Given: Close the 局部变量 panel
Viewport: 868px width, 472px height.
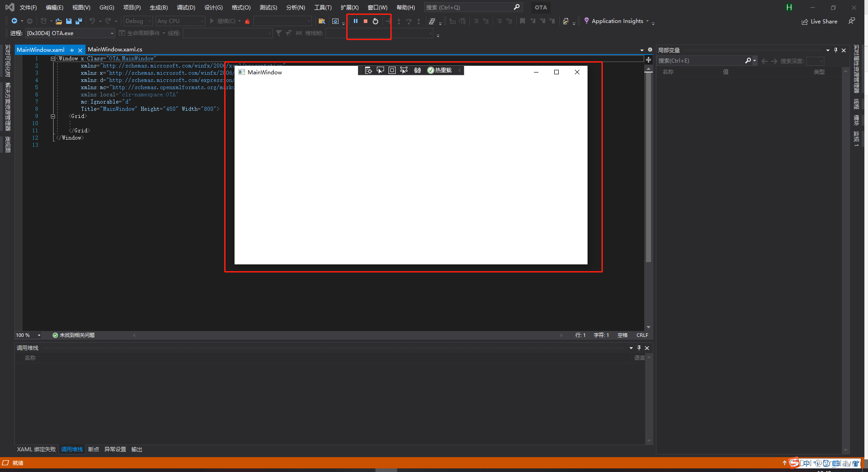Looking at the screenshot, I should point(844,50).
